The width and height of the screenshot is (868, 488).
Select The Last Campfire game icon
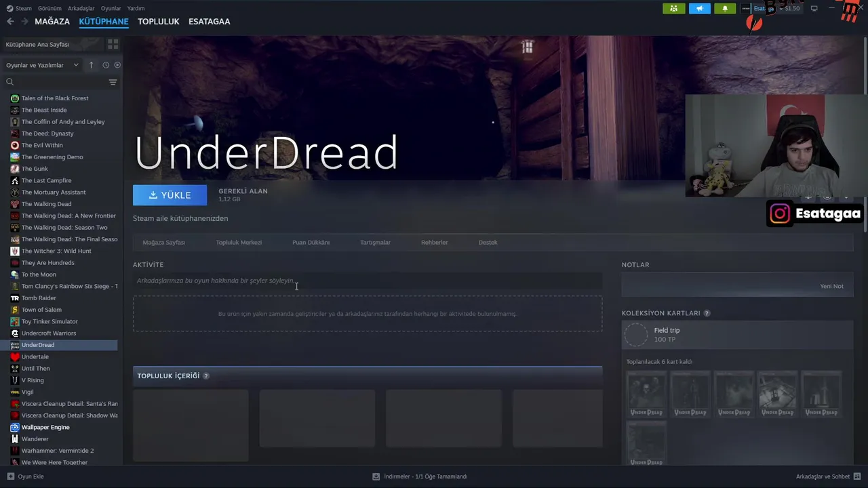coord(15,180)
